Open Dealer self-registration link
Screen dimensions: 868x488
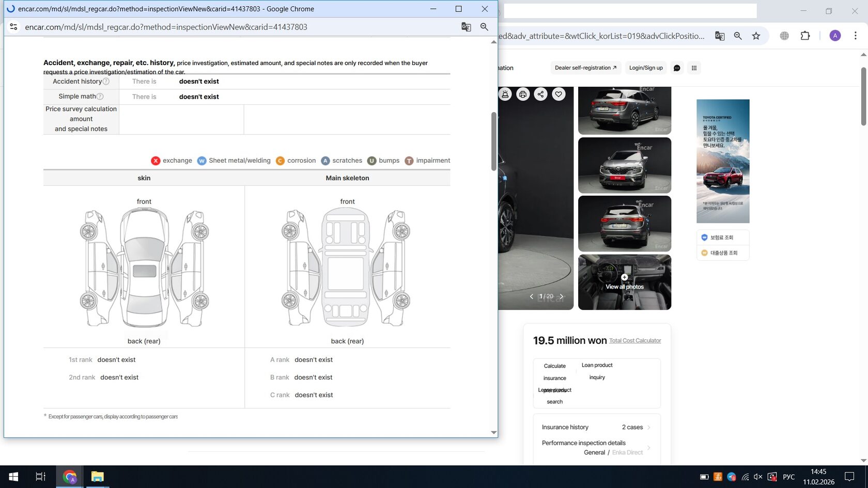(x=585, y=68)
